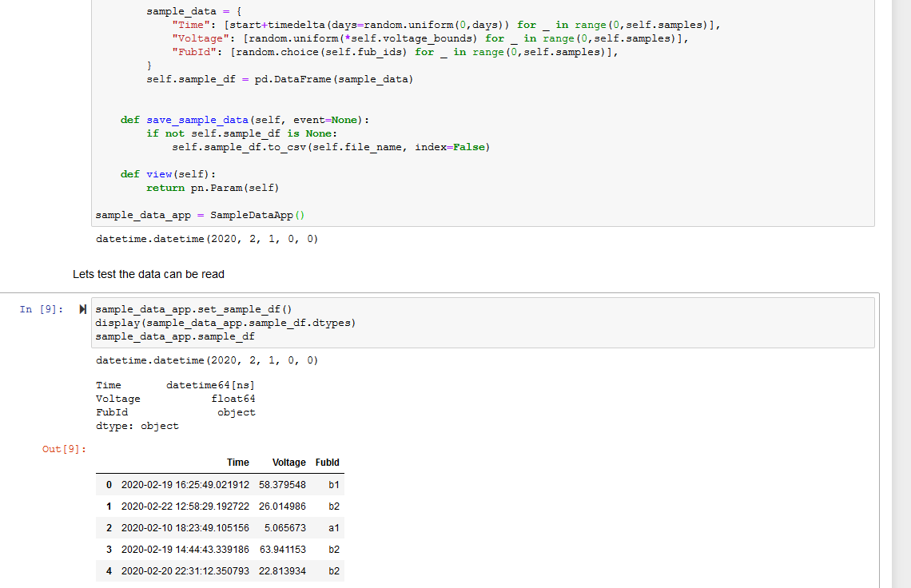Screen dimensions: 911x588
Task: Click the "Time" key line in sample_data
Action: pos(446,25)
